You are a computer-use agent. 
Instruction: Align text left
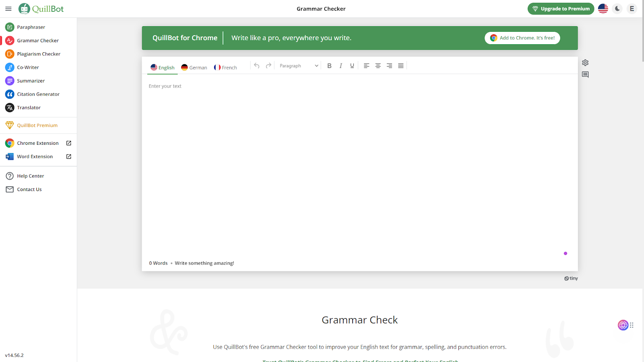[x=366, y=66]
